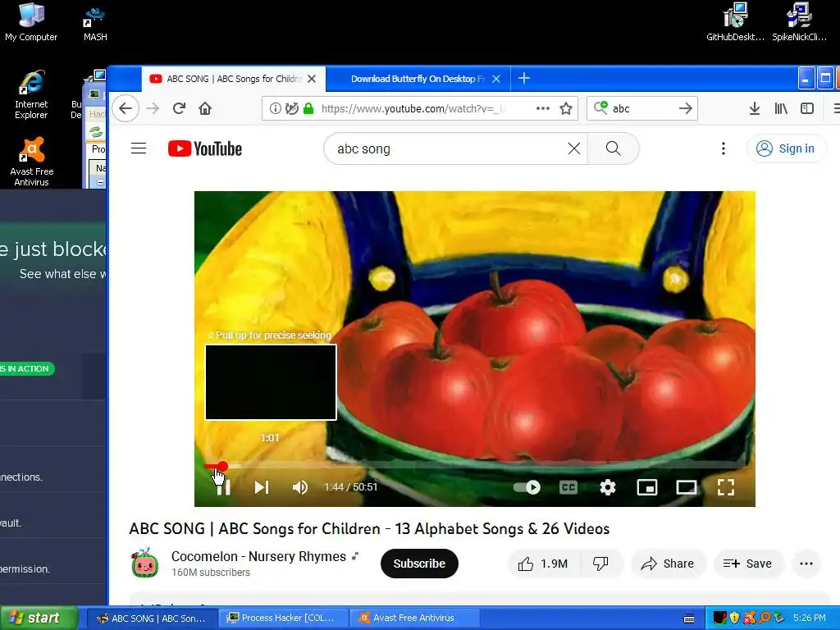Screen dimensions: 840x630
Task: Save the video to a playlist
Action: [748, 564]
